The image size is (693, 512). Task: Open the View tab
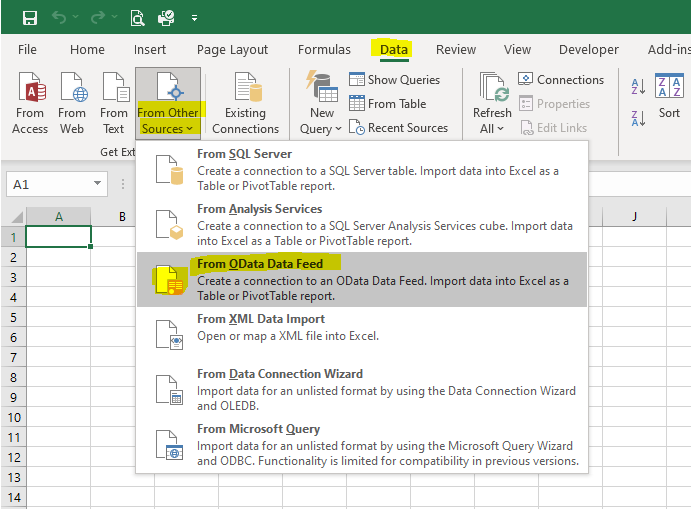click(517, 50)
